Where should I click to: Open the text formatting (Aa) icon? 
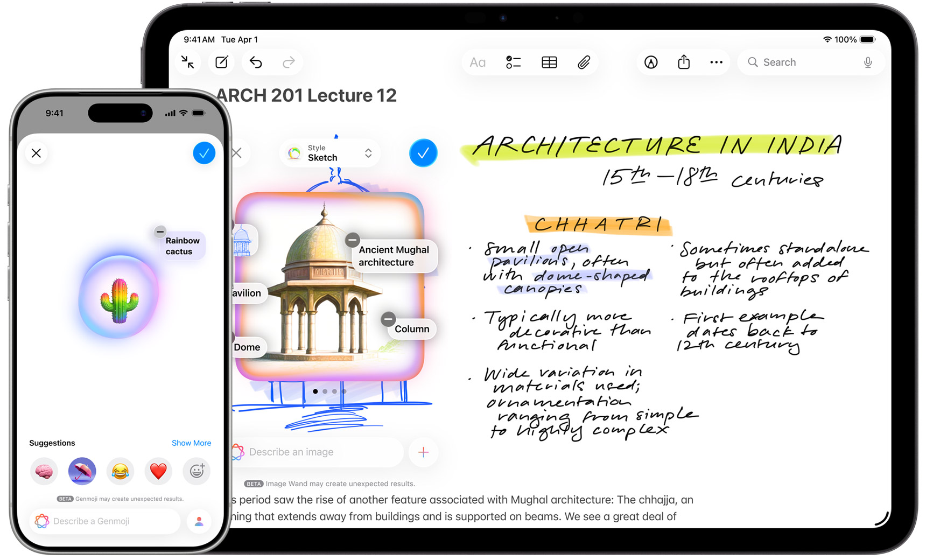[x=477, y=62]
